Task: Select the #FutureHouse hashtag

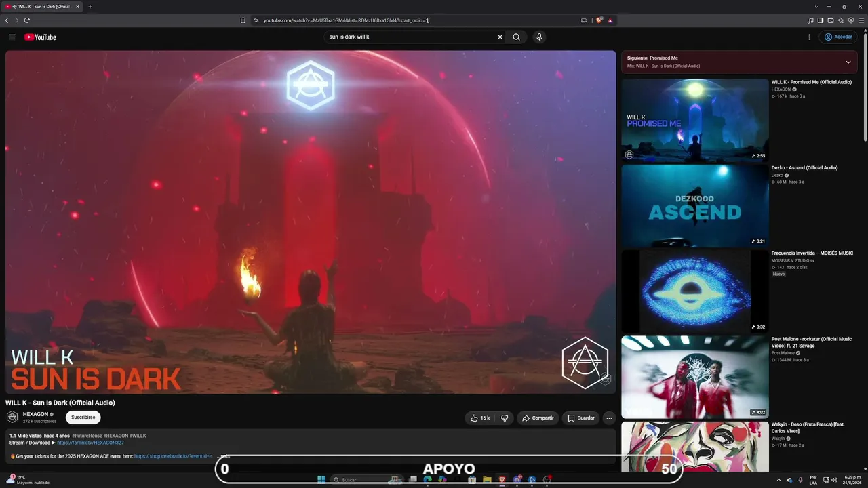Action: click(87, 436)
